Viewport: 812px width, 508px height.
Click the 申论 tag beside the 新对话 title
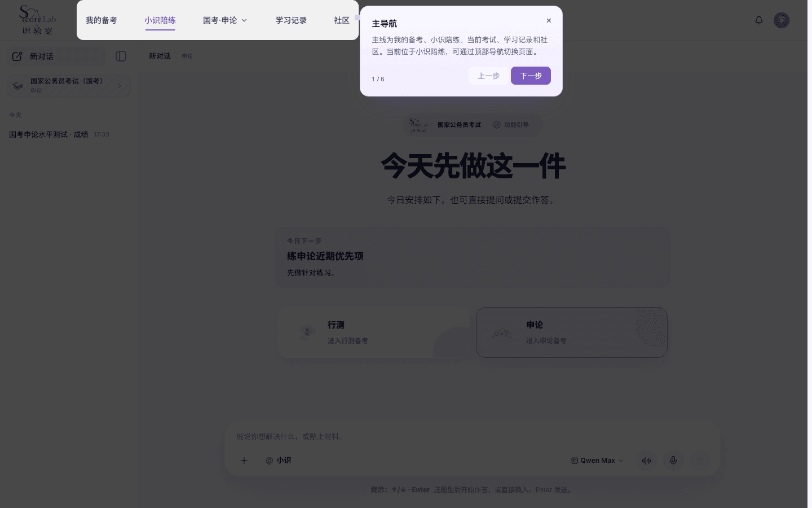pyautogui.click(x=187, y=56)
